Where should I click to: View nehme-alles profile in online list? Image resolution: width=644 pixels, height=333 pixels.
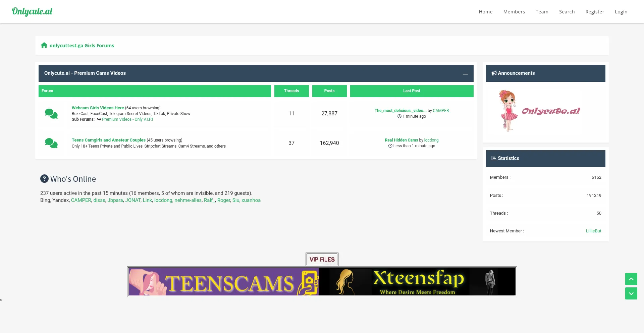click(188, 200)
